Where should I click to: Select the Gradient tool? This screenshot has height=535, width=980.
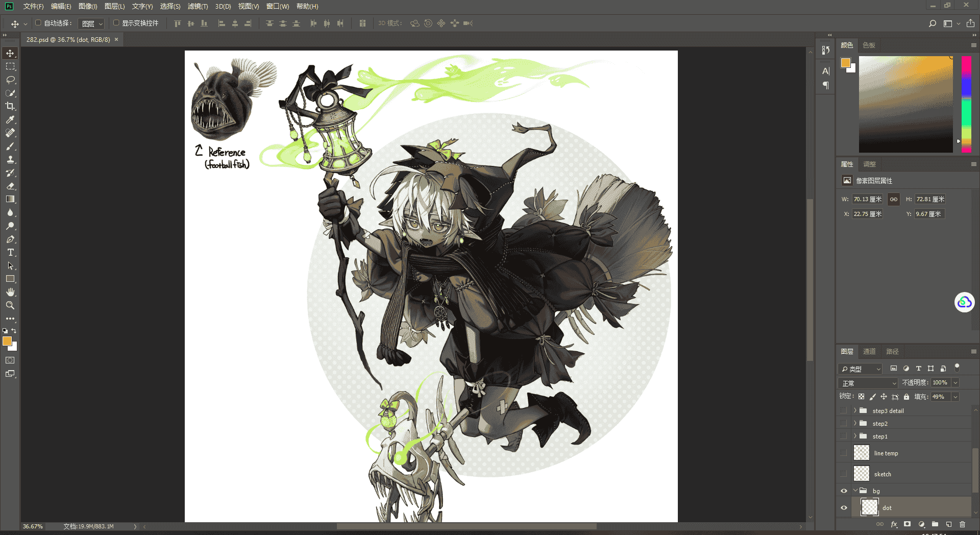tap(10, 199)
